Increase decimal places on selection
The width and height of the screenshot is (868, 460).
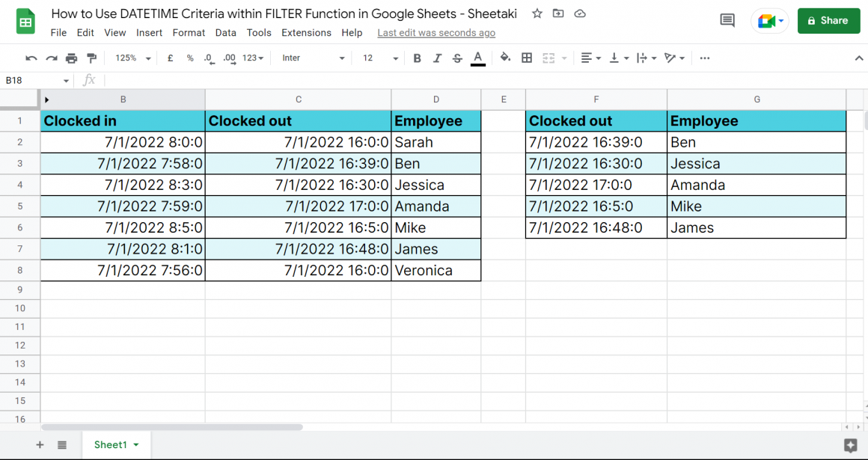[x=228, y=58]
